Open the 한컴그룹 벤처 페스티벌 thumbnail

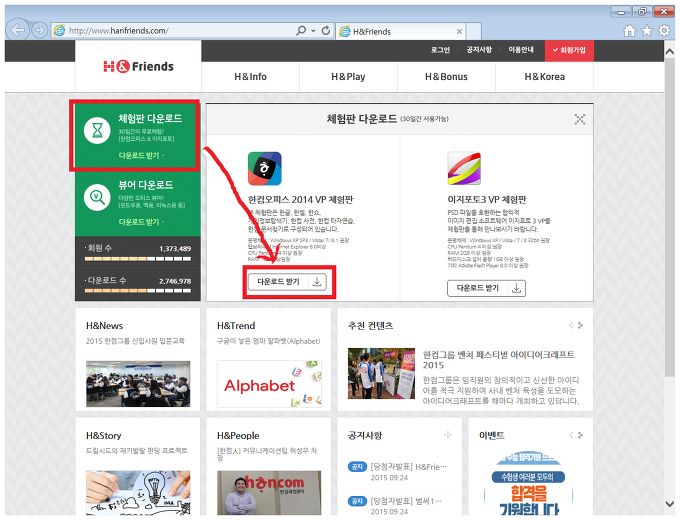381,373
